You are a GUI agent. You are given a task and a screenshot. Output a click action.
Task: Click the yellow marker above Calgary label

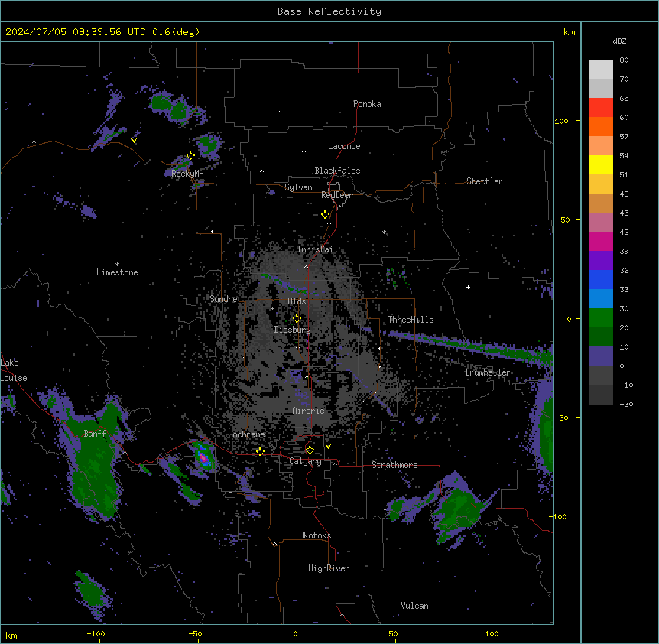pos(310,450)
